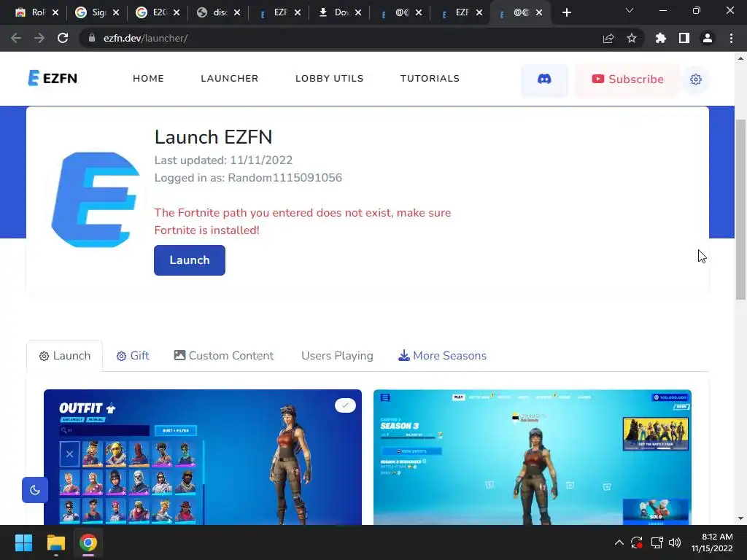Image resolution: width=747 pixels, height=560 pixels.
Task: Open File Explorer from taskbar
Action: tap(55, 542)
